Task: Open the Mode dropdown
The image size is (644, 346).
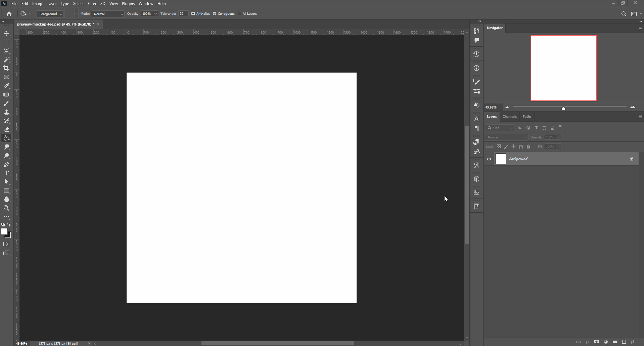Action: click(107, 14)
